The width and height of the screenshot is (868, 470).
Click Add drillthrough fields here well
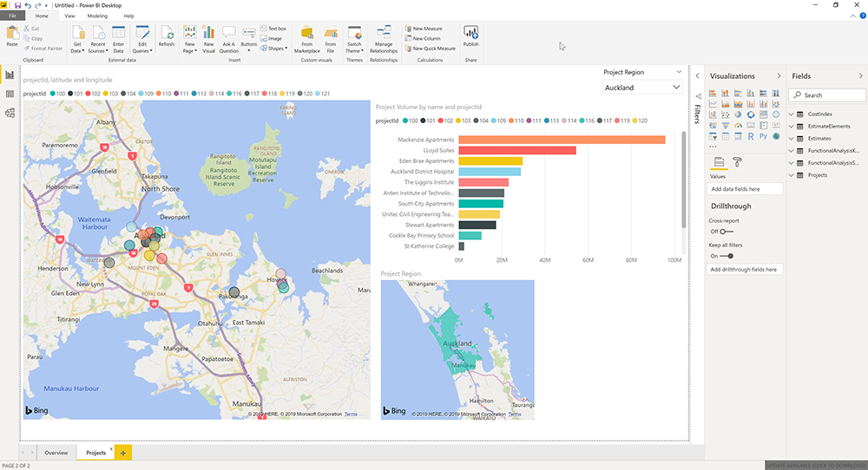click(745, 270)
